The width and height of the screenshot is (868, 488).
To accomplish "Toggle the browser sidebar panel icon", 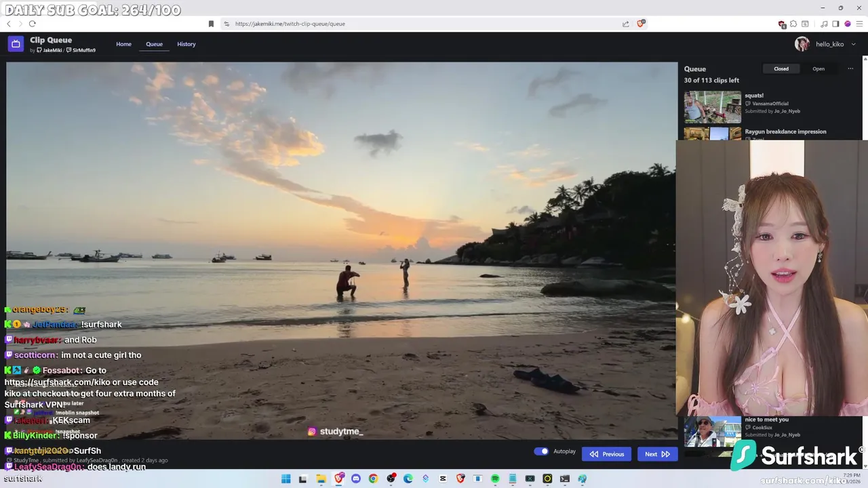I will click(x=835, y=24).
